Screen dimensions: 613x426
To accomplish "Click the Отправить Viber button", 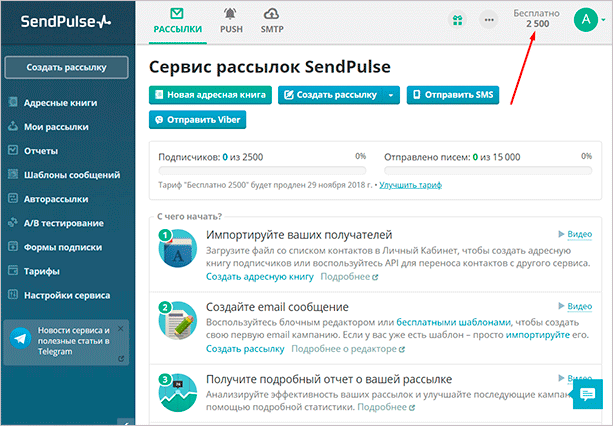I will [197, 120].
